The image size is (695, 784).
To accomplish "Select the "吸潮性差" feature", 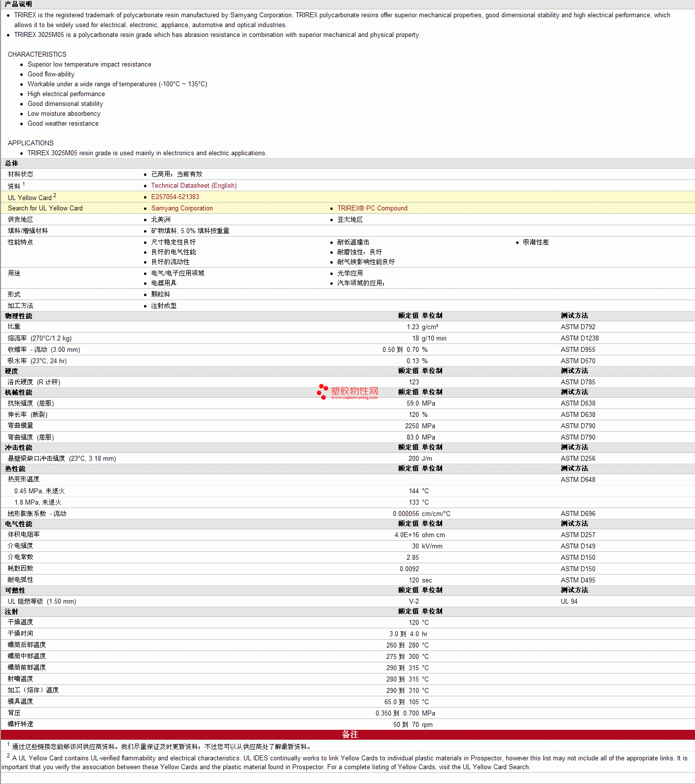I will [536, 242].
